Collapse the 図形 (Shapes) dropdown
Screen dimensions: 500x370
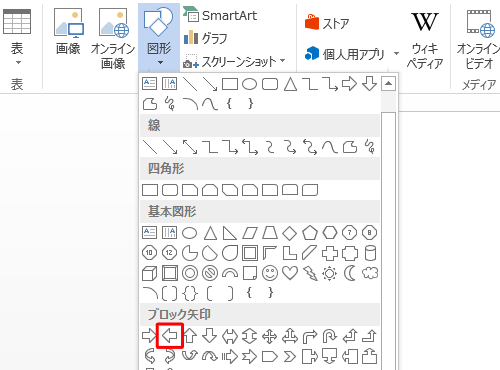(x=159, y=37)
